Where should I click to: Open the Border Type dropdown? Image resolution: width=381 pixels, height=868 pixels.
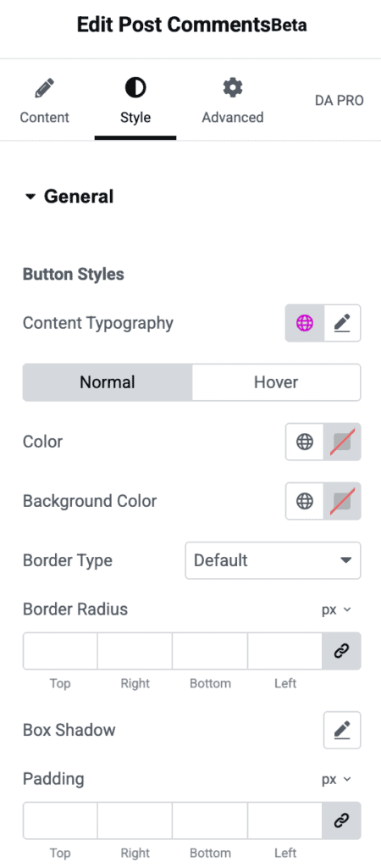click(273, 560)
